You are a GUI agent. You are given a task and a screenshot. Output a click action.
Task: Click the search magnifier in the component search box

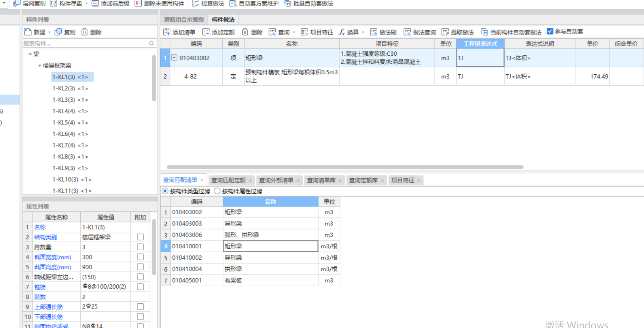(152, 43)
